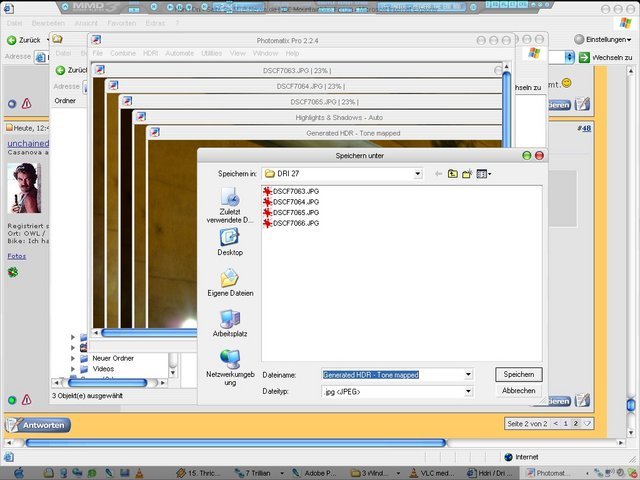This screenshot has height=480, width=640.
Task: Select file DSCF7066.JPG in the list
Action: pyautogui.click(x=291, y=223)
